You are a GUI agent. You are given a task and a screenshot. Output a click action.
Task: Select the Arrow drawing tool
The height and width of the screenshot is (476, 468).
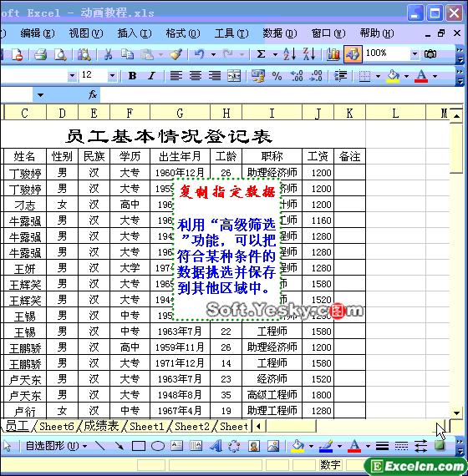(120, 446)
